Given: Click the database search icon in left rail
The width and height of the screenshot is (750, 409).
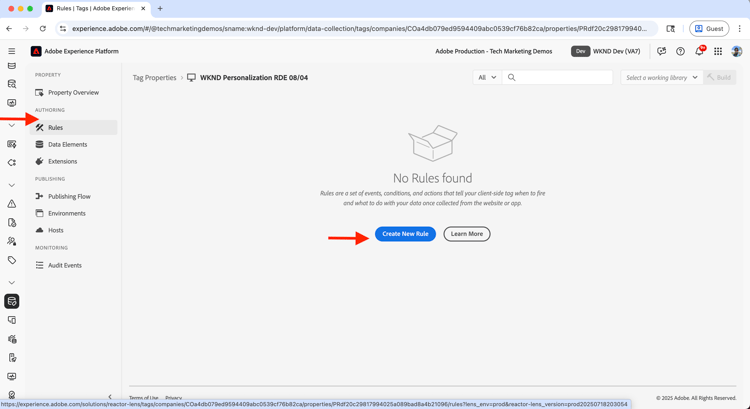Looking at the screenshot, I should click(x=12, y=84).
